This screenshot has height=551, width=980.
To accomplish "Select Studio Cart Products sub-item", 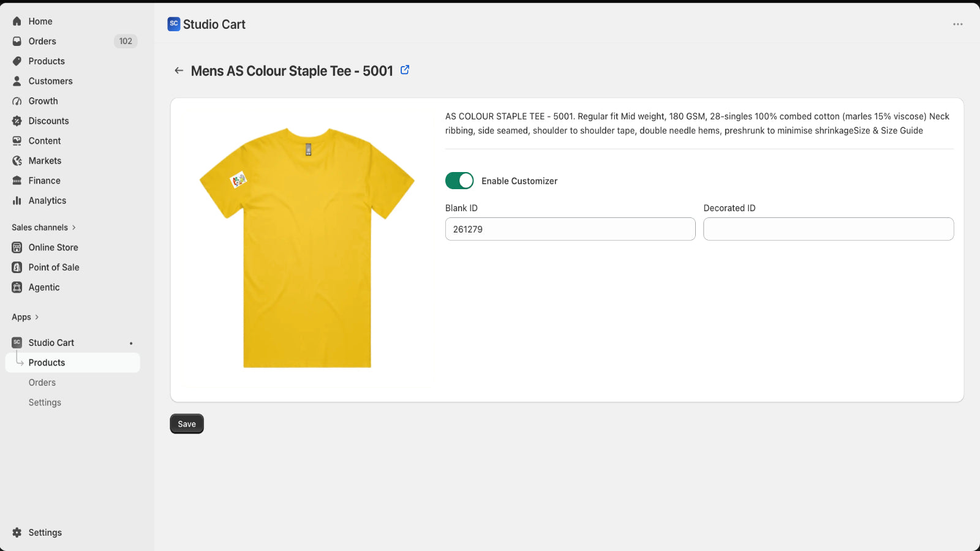I will pos(73,362).
